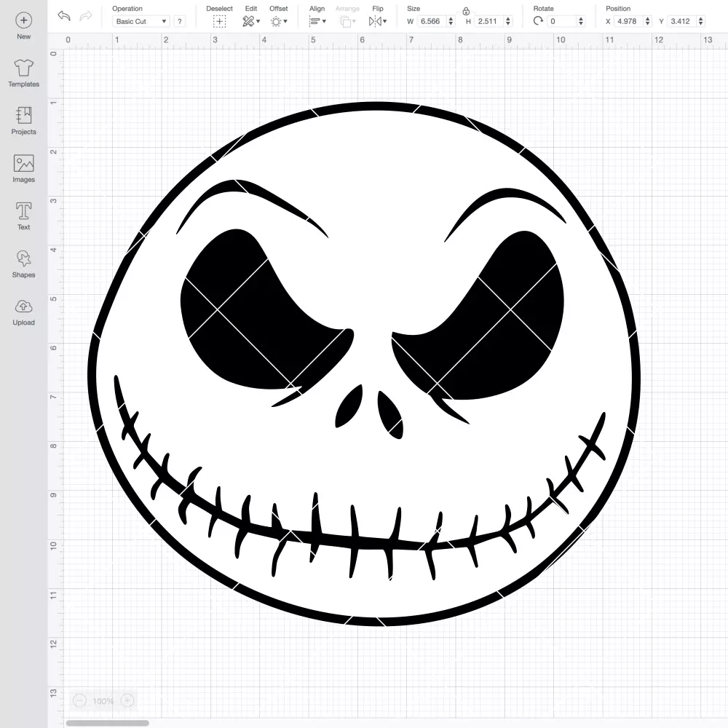Open the Shapes panel
The width and height of the screenshot is (728, 728).
coord(24,264)
